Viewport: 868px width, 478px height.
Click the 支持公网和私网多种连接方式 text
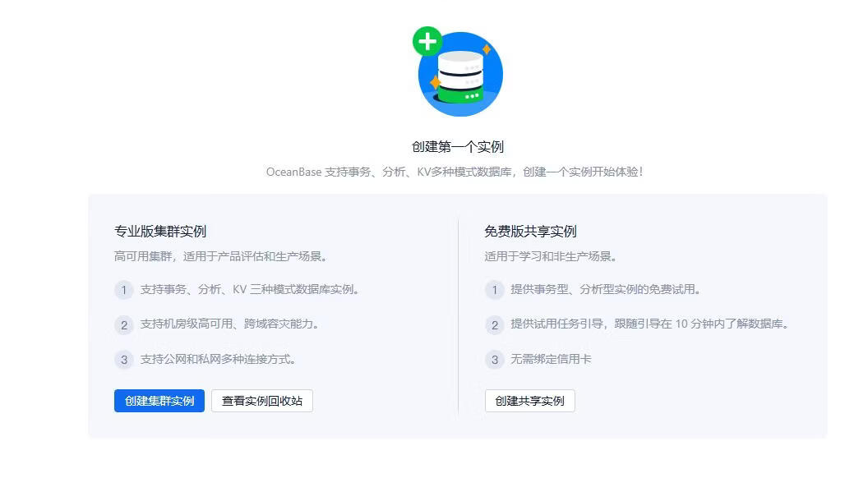click(x=218, y=359)
